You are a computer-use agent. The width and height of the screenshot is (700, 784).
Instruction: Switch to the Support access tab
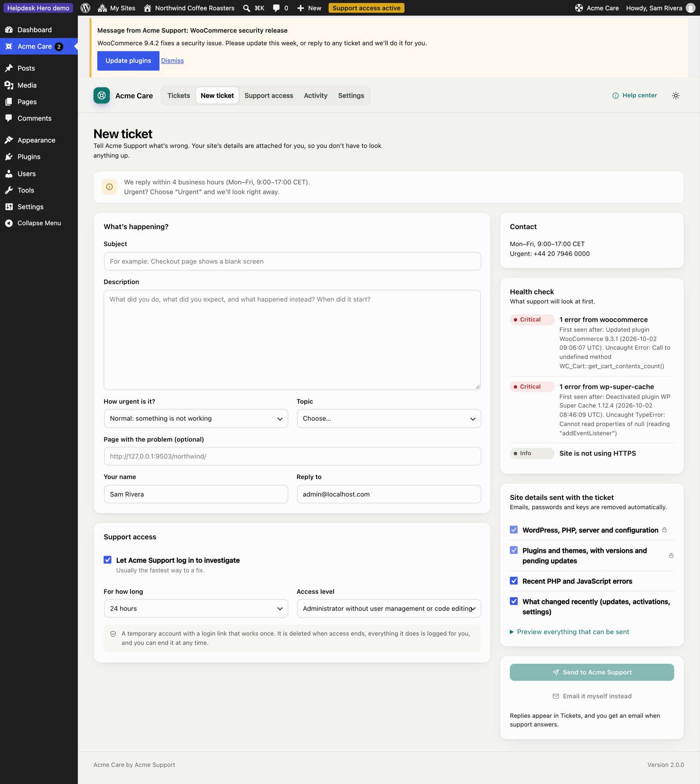coord(269,95)
